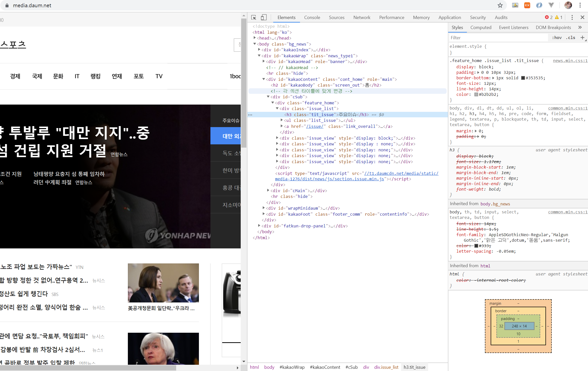Image resolution: width=588 pixels, height=371 pixels.
Task: Expand the head element node
Action: tap(255, 38)
